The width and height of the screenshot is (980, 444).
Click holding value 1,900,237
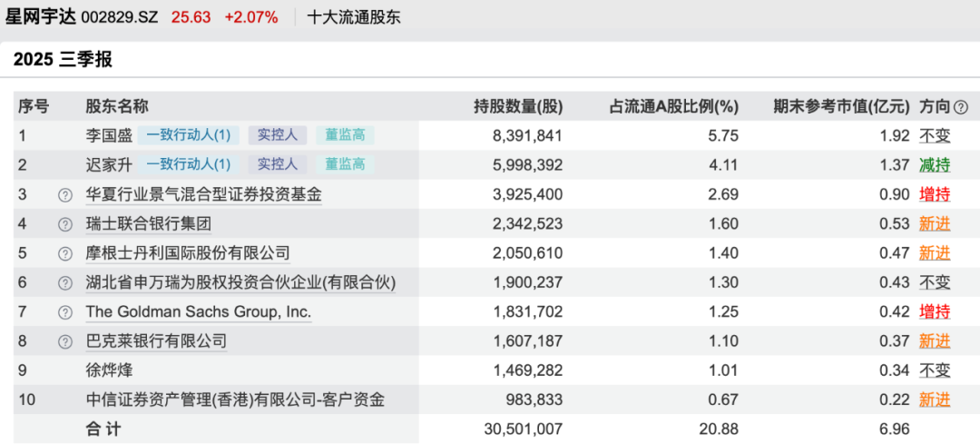pyautogui.click(x=527, y=282)
